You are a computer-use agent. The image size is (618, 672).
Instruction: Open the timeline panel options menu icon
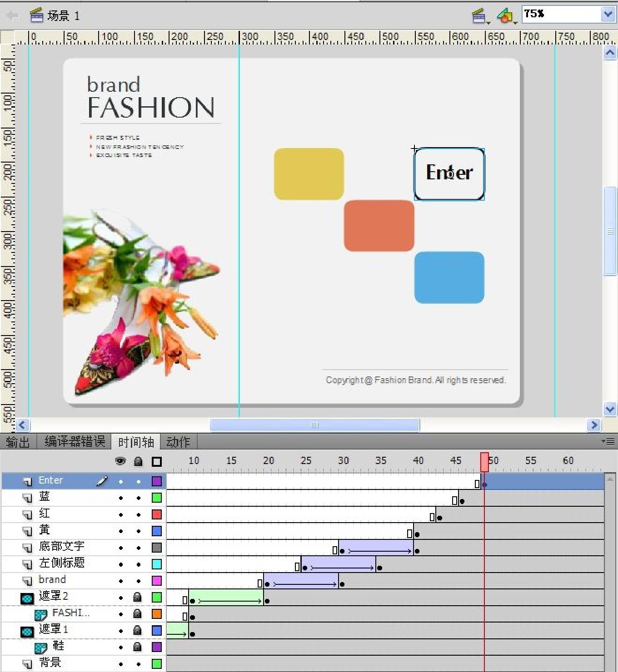click(x=608, y=441)
